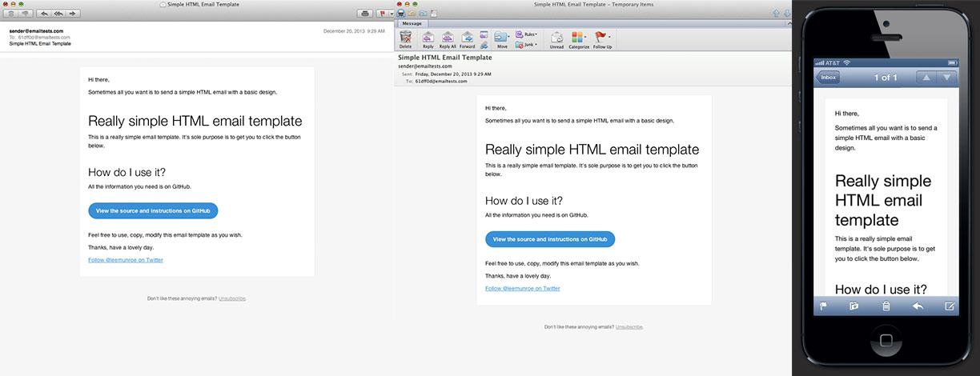Click the redo icon in Outlook quick toolbar
Image resolution: width=980 pixels, height=376 pixels.
click(x=423, y=14)
